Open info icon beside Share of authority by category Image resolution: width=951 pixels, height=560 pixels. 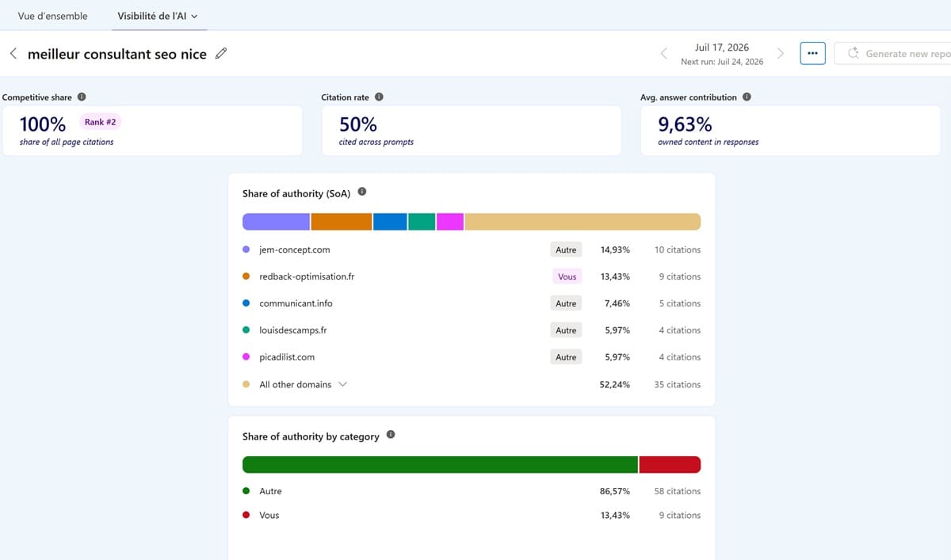pos(391,436)
